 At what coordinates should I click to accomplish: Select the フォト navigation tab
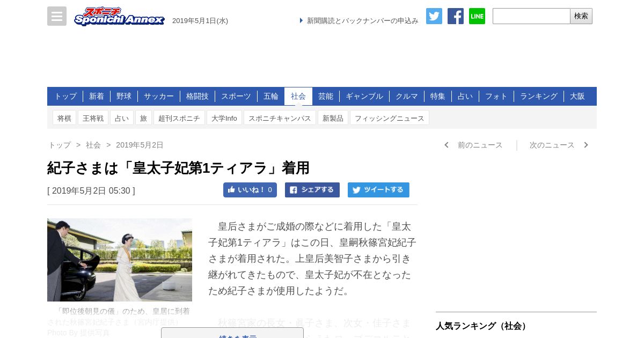click(x=496, y=96)
